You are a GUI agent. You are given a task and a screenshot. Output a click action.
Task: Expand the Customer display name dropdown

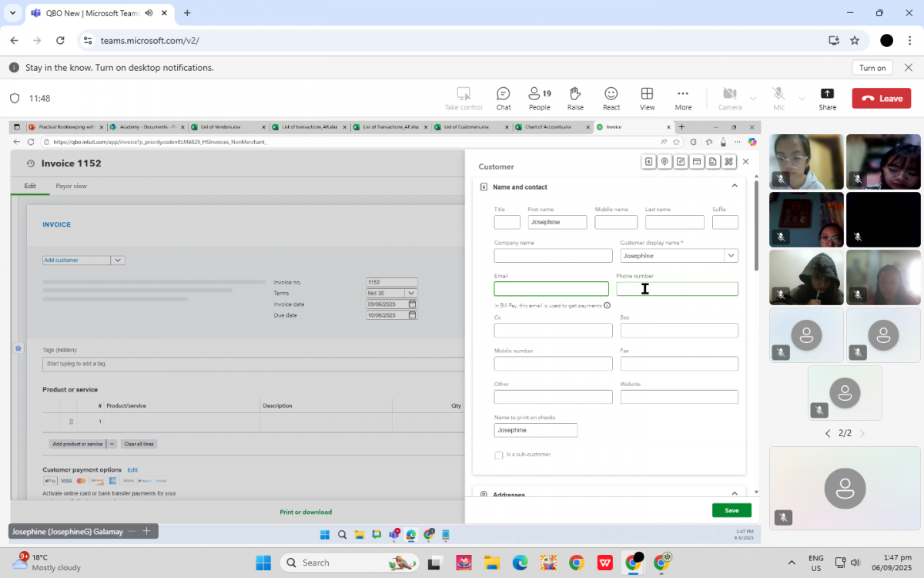click(x=731, y=256)
